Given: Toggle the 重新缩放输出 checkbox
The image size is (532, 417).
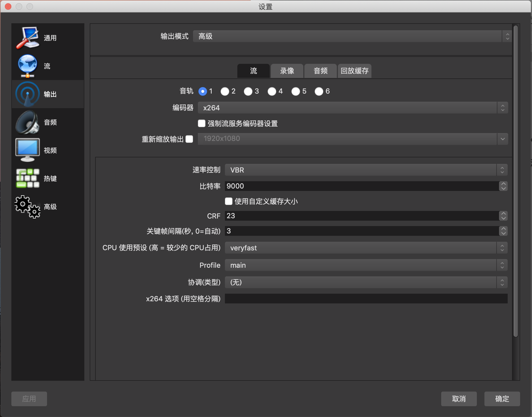Looking at the screenshot, I should [x=189, y=139].
